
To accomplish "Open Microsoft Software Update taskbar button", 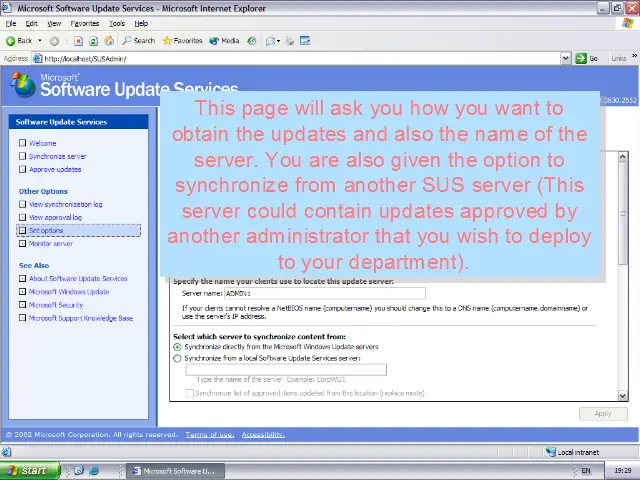I will pyautogui.click(x=175, y=471).
